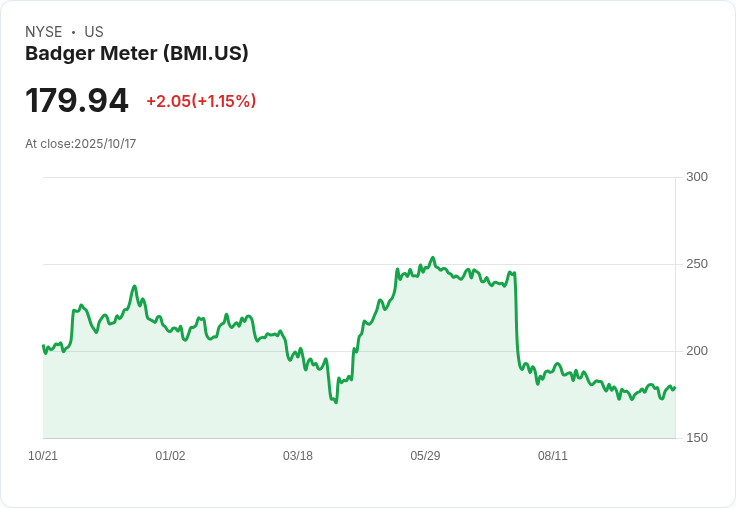Select the 01/02 date on x-axis
The height and width of the screenshot is (508, 736).
tap(170, 456)
